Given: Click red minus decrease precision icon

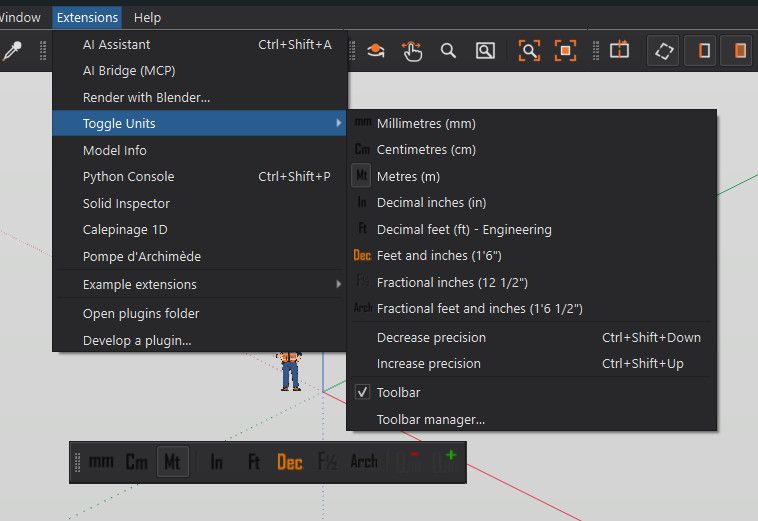Looking at the screenshot, I should pyautogui.click(x=408, y=462).
